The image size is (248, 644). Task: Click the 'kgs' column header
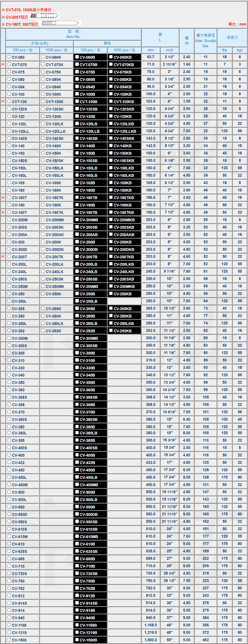pyautogui.click(x=240, y=50)
